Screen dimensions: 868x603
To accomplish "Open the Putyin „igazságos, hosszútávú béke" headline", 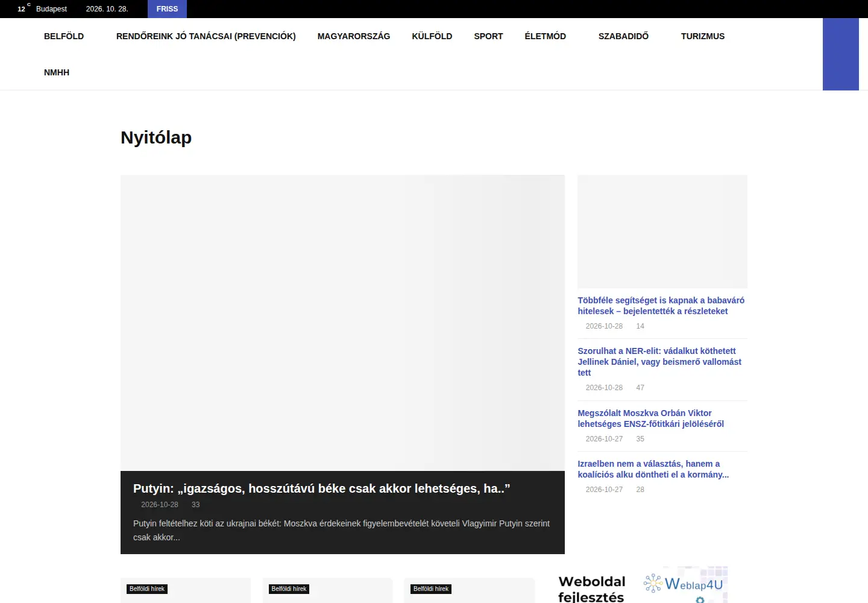I will coord(321,488).
